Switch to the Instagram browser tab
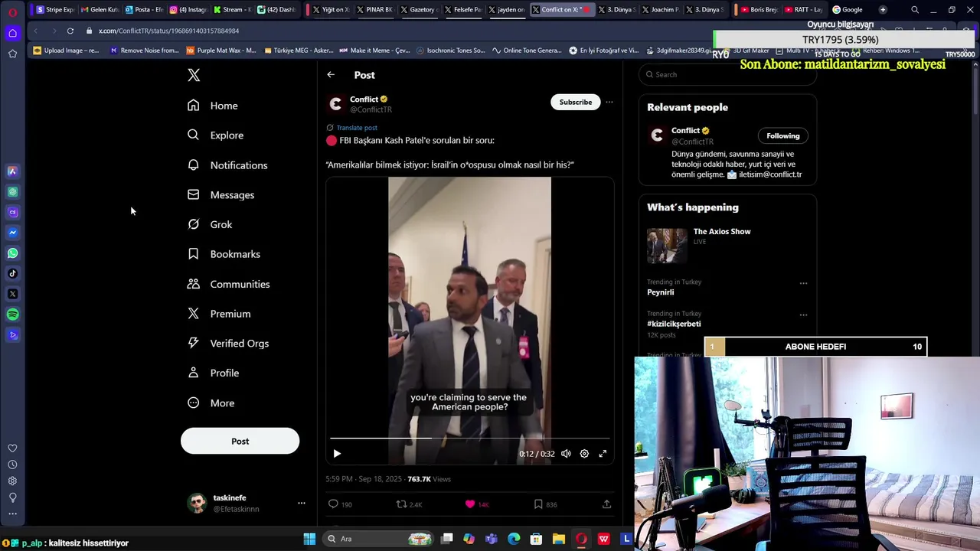Viewport: 980px width, 551px height. (188, 9)
